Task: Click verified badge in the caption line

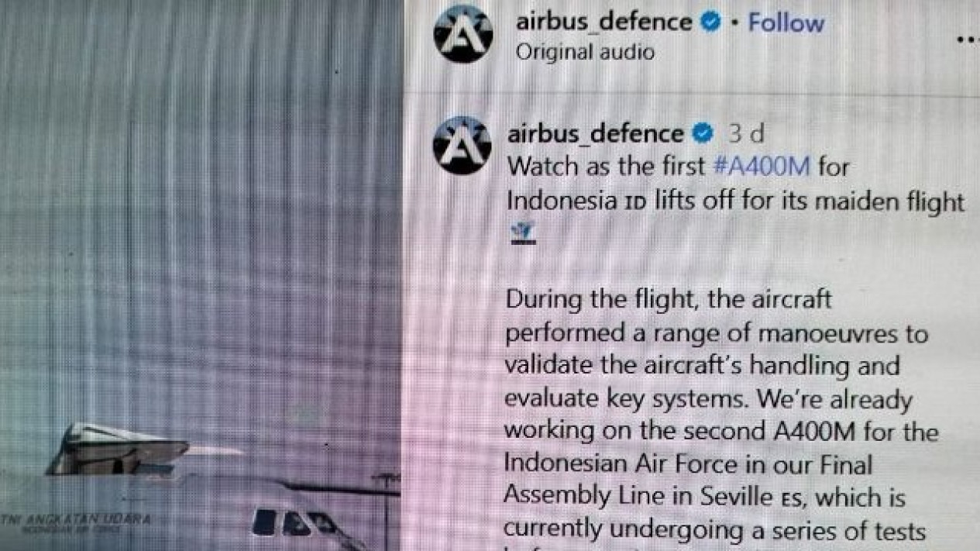Action: (702, 134)
